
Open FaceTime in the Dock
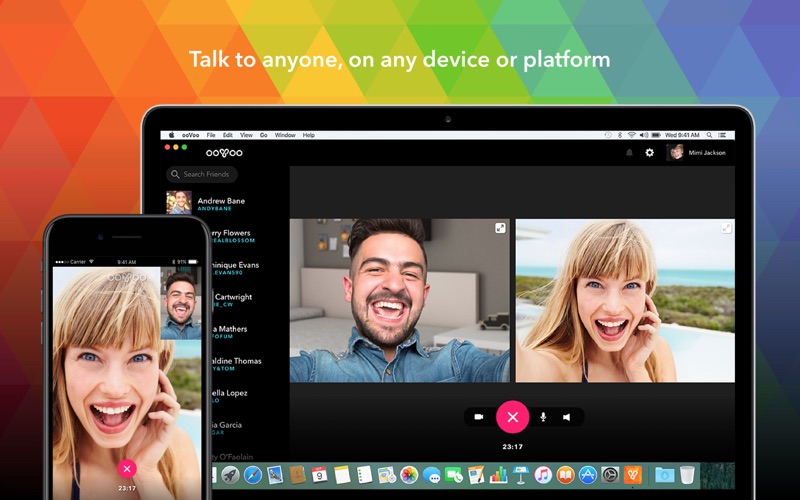pyautogui.click(x=454, y=476)
